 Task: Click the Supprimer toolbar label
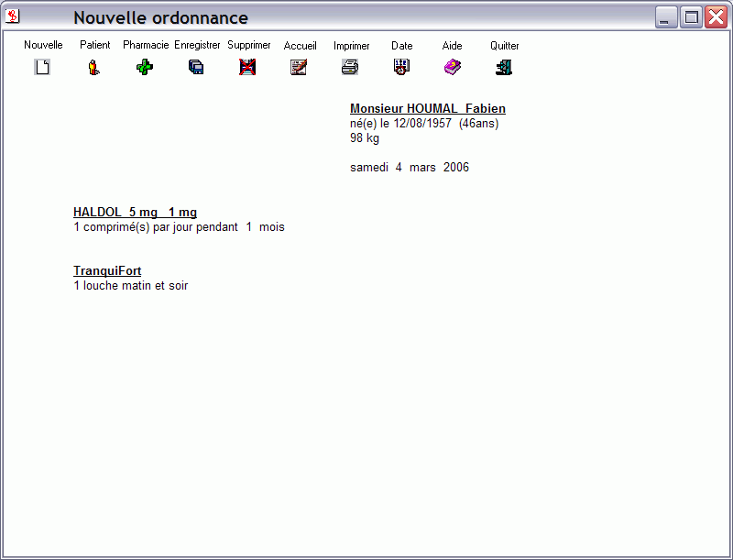pos(248,45)
